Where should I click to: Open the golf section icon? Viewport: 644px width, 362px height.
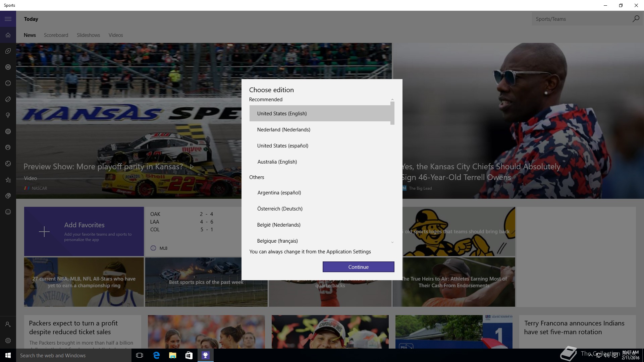[8, 115]
